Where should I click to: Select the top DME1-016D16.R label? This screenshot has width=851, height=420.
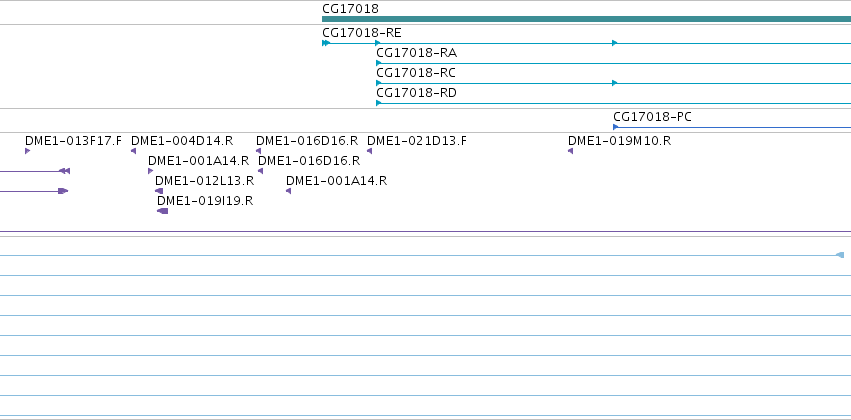pos(307,141)
